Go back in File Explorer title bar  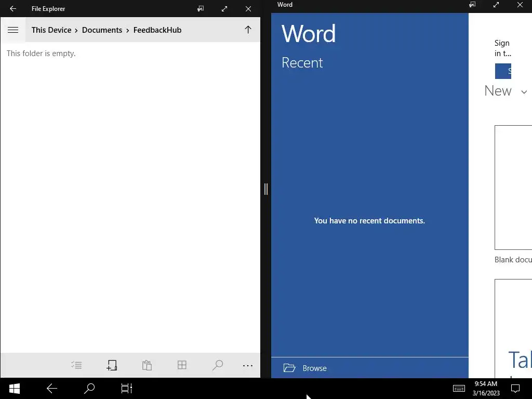[13, 9]
